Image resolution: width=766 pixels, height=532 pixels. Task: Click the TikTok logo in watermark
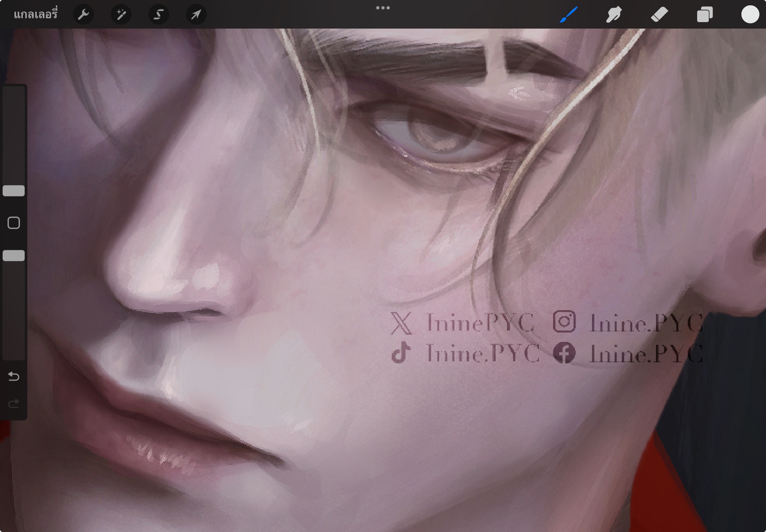click(401, 353)
